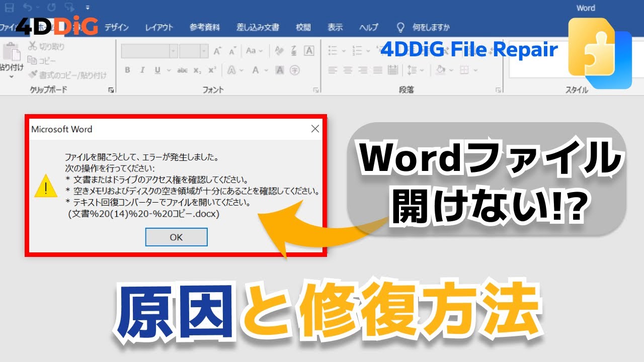Open the 校閲 (Review) tab
The height and width of the screenshot is (362, 644).
point(303,27)
